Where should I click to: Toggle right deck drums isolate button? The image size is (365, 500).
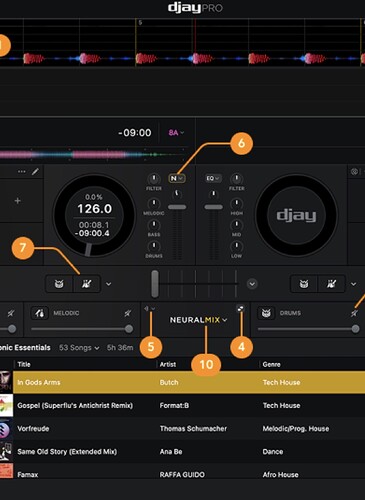coord(304,284)
